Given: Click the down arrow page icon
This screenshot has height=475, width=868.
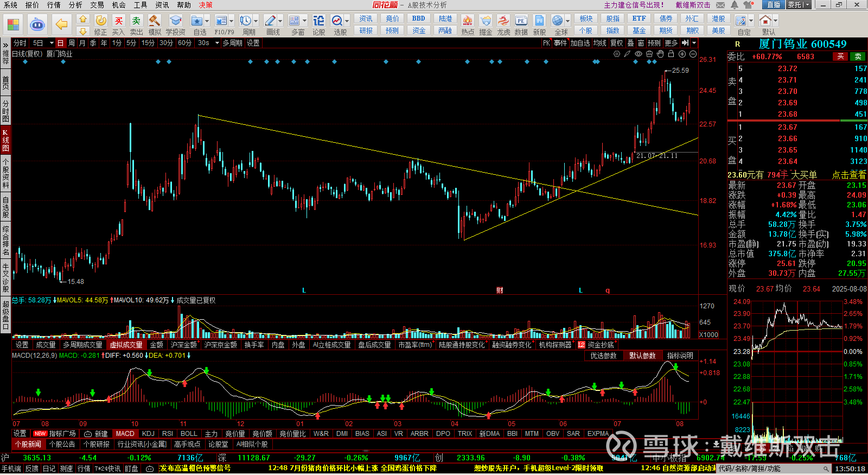Looking at the screenshot, I should 83,31.
